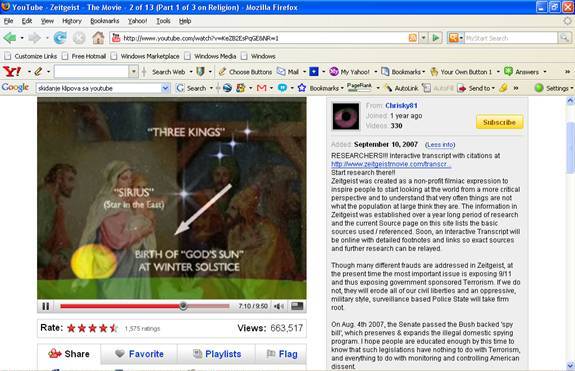The image size is (575, 371).
Task: Select the Share tab
Action: 69,354
